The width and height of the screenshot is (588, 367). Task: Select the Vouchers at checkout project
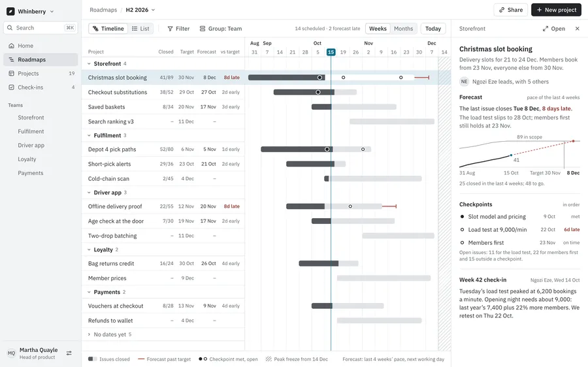(x=116, y=306)
